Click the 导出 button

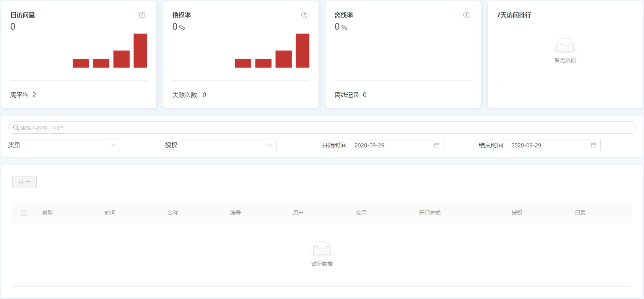click(24, 182)
